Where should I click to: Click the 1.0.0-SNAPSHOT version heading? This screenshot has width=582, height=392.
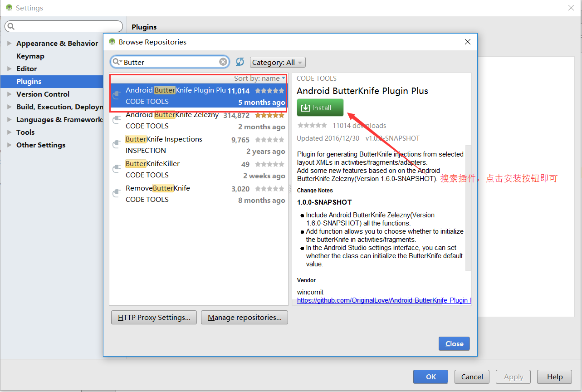pyautogui.click(x=324, y=202)
